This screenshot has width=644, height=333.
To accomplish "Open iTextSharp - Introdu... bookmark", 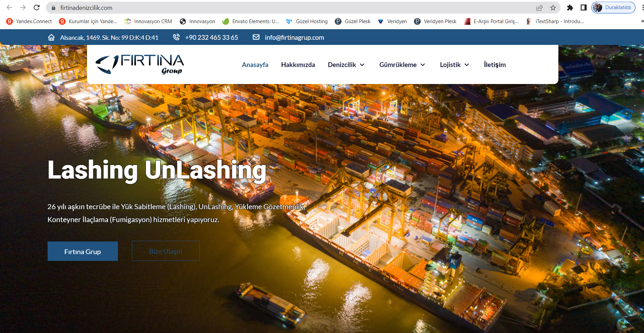I will 555,21.
